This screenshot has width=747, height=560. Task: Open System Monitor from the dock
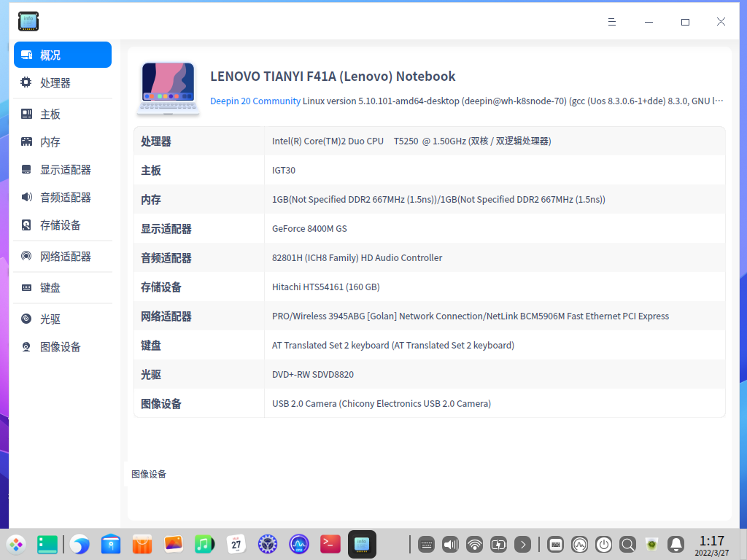[298, 544]
